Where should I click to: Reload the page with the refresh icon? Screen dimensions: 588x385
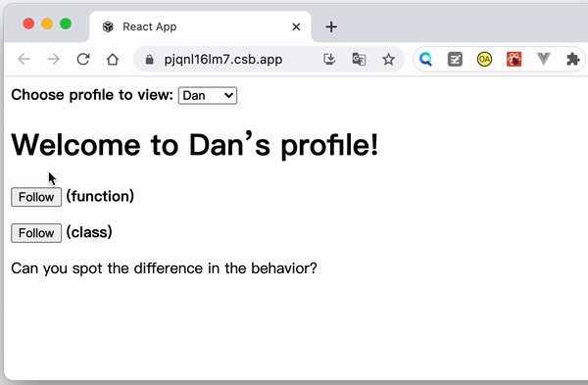[x=83, y=59]
